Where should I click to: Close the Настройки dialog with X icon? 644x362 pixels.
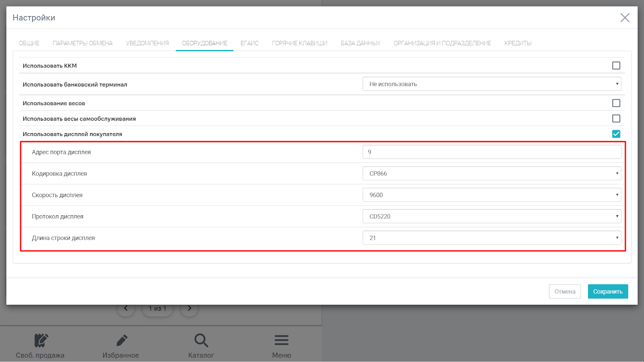625,18
